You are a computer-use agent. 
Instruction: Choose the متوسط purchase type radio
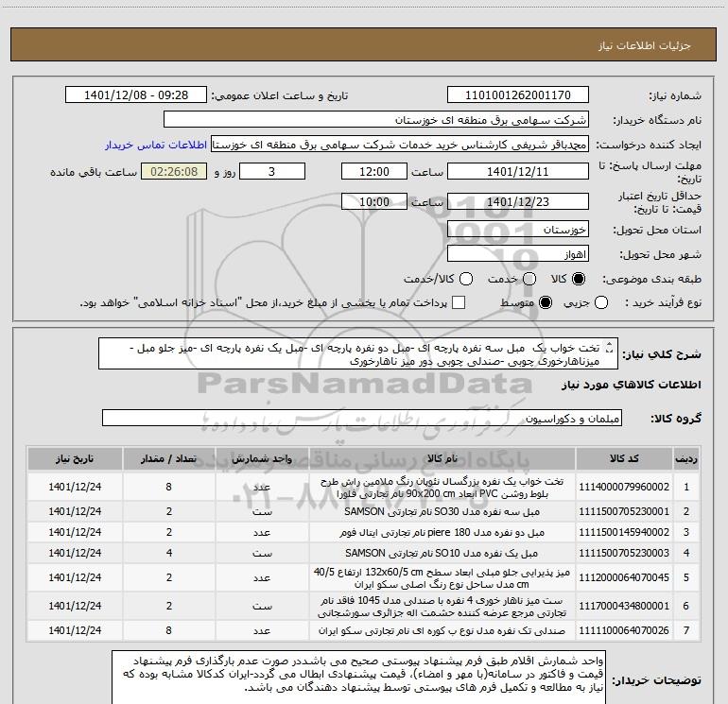[546, 303]
